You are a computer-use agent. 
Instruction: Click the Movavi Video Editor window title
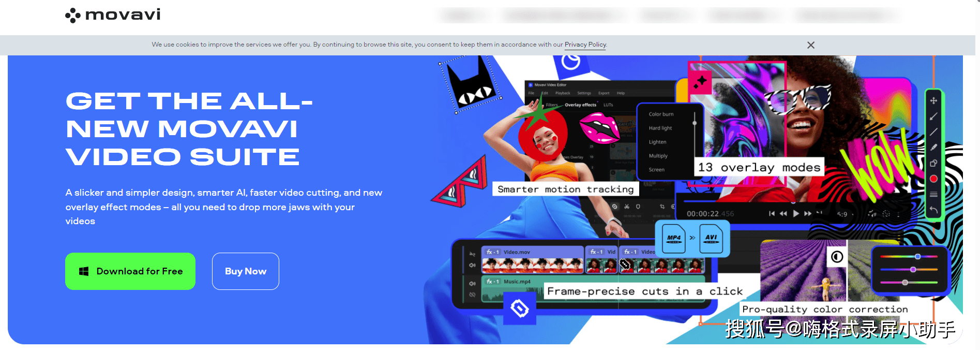coord(550,85)
